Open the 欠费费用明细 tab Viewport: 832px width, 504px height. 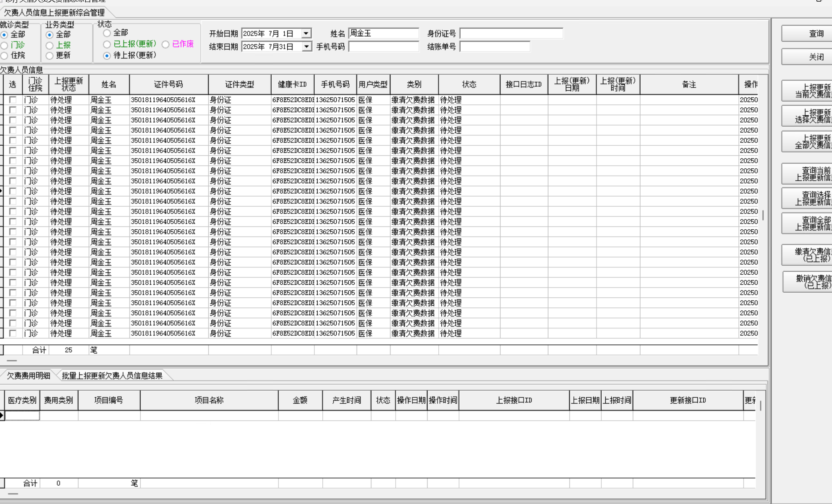[28, 375]
